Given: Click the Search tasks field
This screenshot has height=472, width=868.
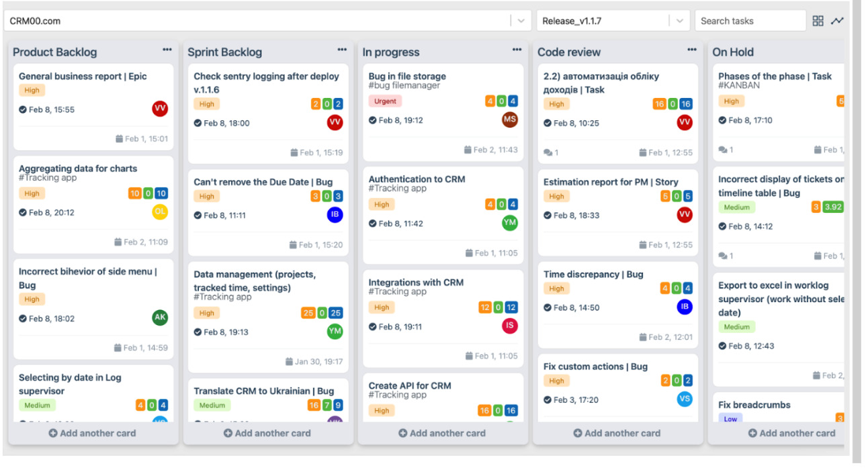Looking at the screenshot, I should 749,21.
